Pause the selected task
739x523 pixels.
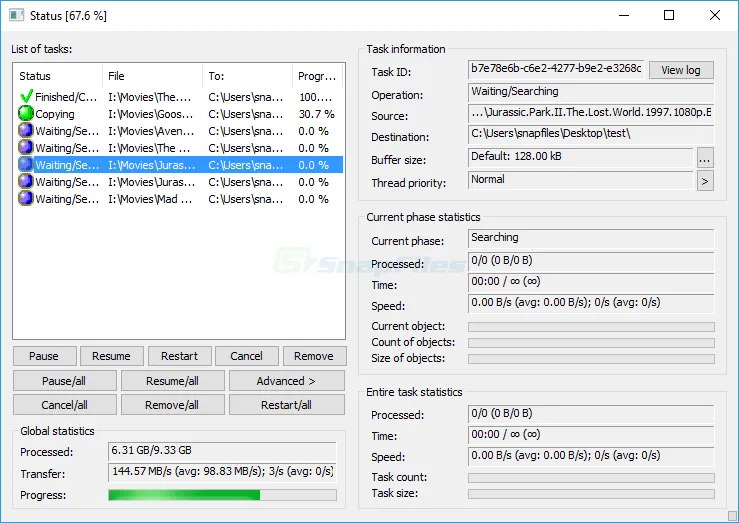[44, 356]
